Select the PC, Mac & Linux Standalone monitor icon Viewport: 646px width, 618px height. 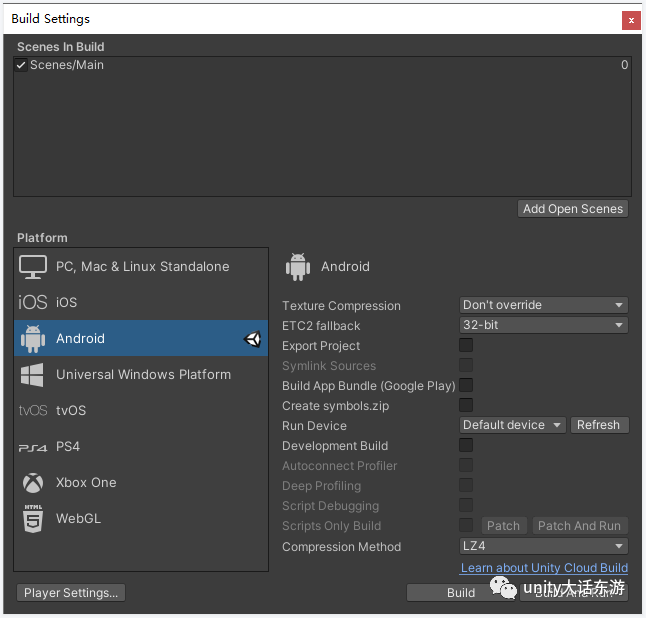(x=33, y=267)
